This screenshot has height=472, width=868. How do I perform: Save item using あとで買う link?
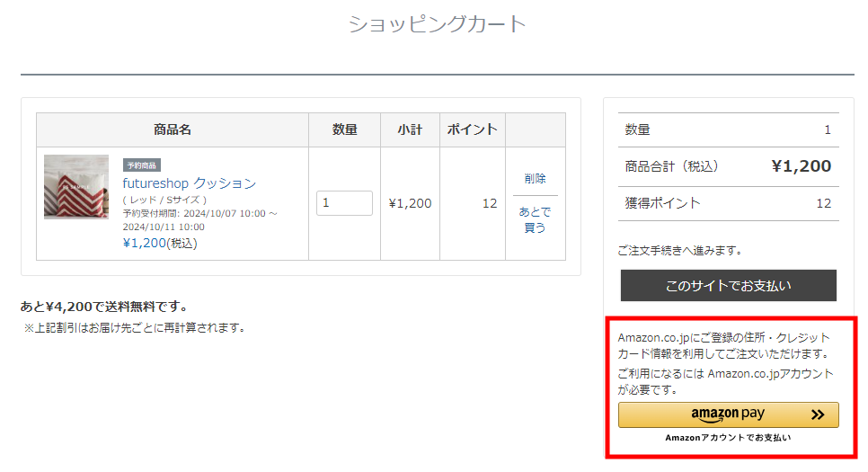[535, 219]
